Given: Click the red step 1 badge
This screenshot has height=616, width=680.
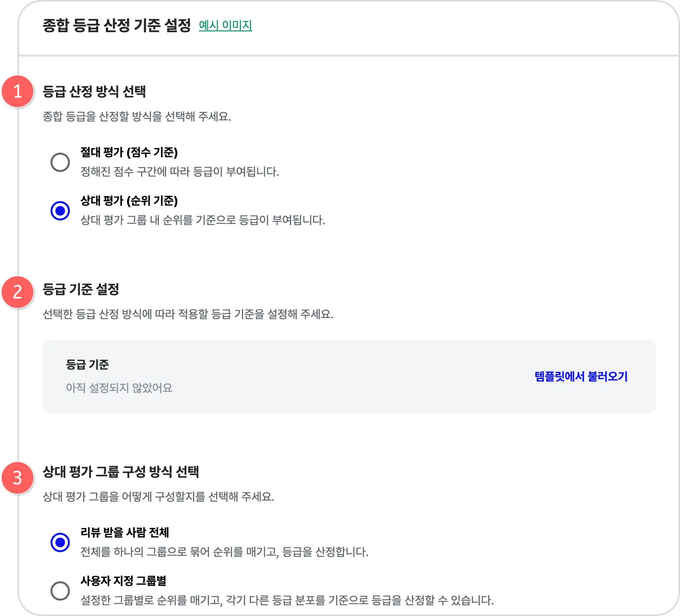Looking at the screenshot, I should click(17, 91).
